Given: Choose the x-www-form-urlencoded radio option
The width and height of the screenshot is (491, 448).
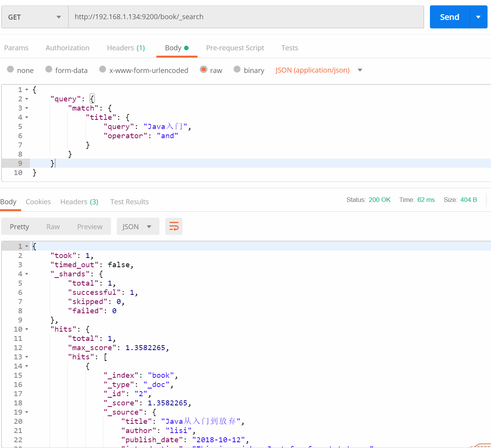Looking at the screenshot, I should [103, 69].
